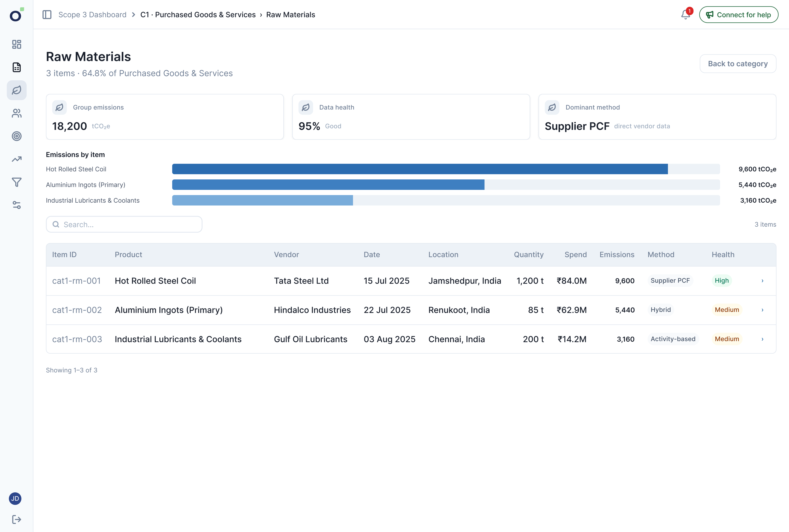
Task: Click the Emissions column header
Action: (x=617, y=255)
